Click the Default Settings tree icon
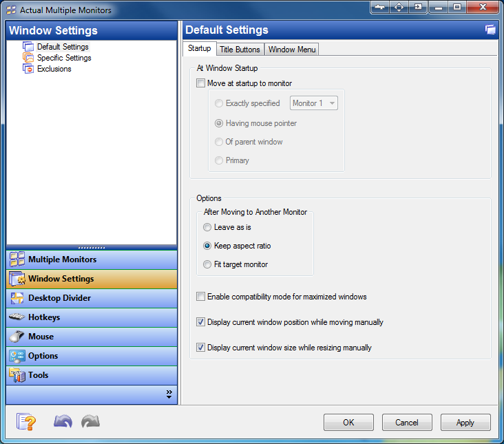 coord(28,47)
